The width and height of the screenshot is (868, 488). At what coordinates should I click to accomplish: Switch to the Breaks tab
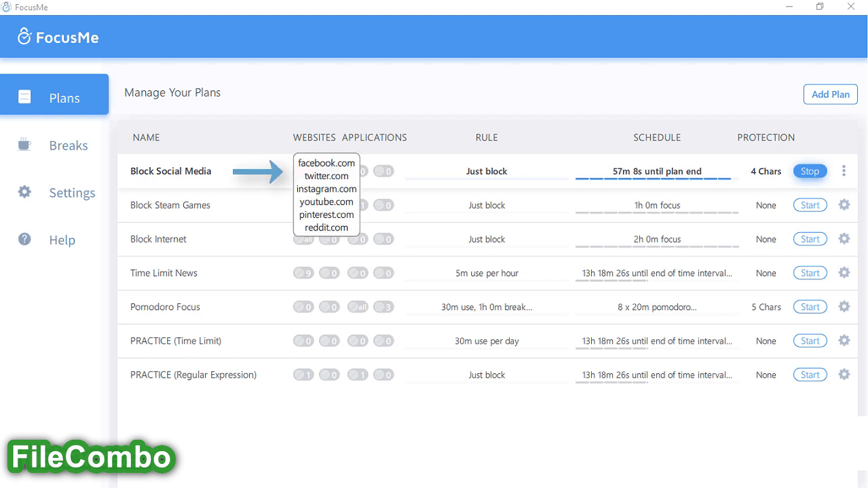click(x=54, y=145)
